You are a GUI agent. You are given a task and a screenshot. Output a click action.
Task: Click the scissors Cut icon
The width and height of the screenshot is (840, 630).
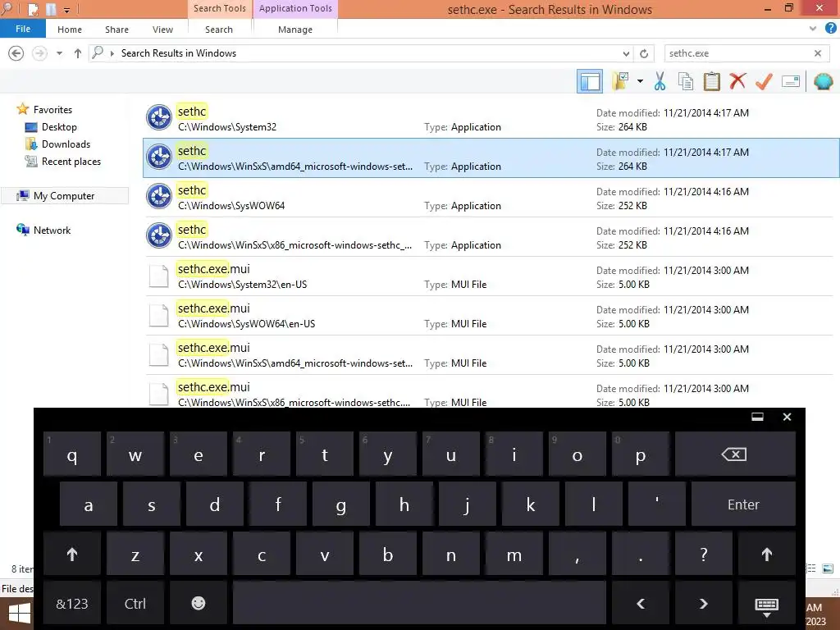click(x=660, y=81)
